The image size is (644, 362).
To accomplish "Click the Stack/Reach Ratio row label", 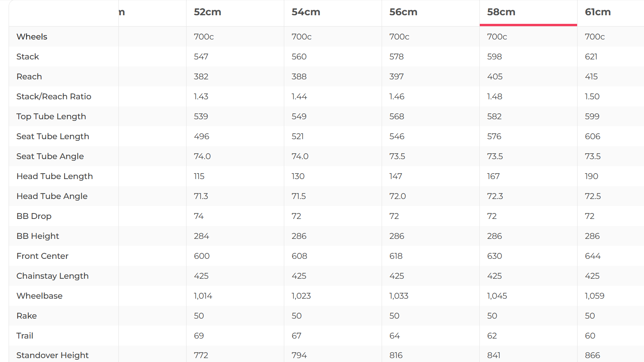I will (x=54, y=97).
